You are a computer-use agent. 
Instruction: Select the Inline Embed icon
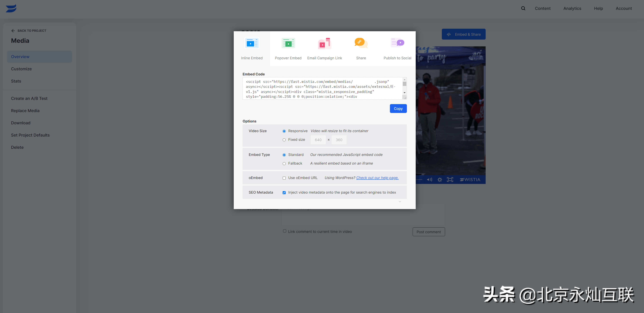(252, 43)
